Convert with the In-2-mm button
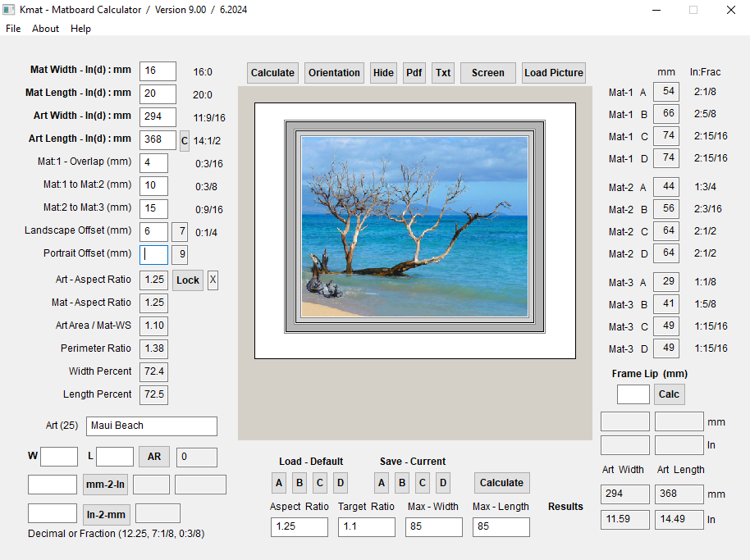The width and height of the screenshot is (750, 560). tap(106, 515)
